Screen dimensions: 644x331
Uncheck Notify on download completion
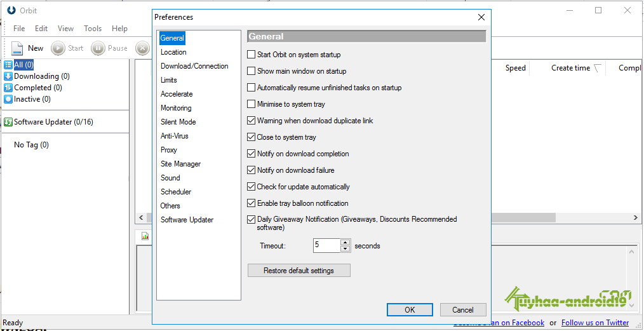(251, 154)
